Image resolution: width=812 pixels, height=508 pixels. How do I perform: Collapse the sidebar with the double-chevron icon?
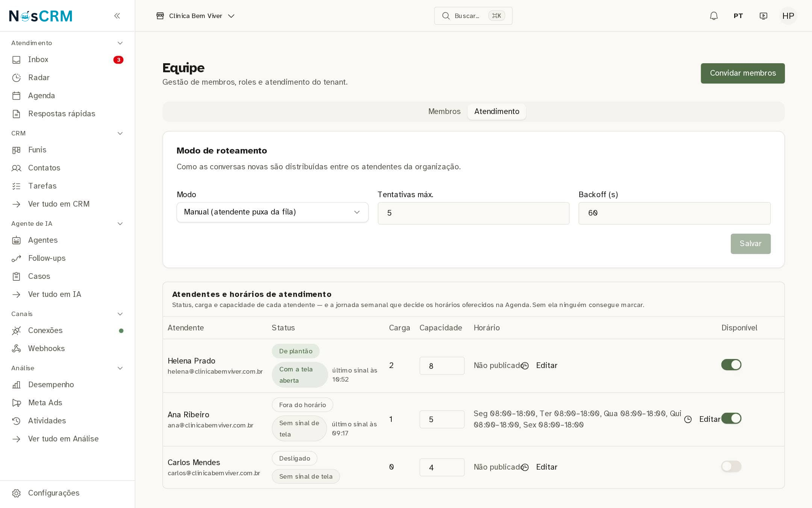point(117,16)
